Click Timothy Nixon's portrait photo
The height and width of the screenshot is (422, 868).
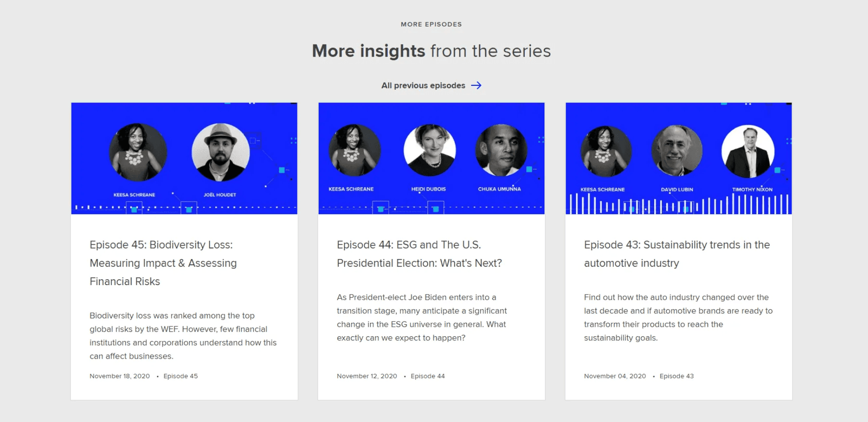pyautogui.click(x=748, y=151)
